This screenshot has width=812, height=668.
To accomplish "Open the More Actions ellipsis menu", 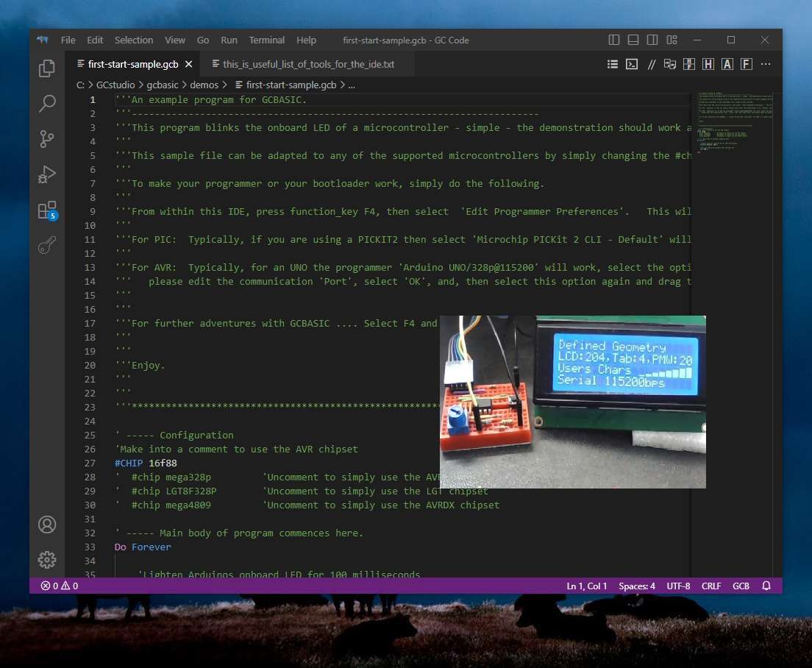I will pyautogui.click(x=766, y=64).
